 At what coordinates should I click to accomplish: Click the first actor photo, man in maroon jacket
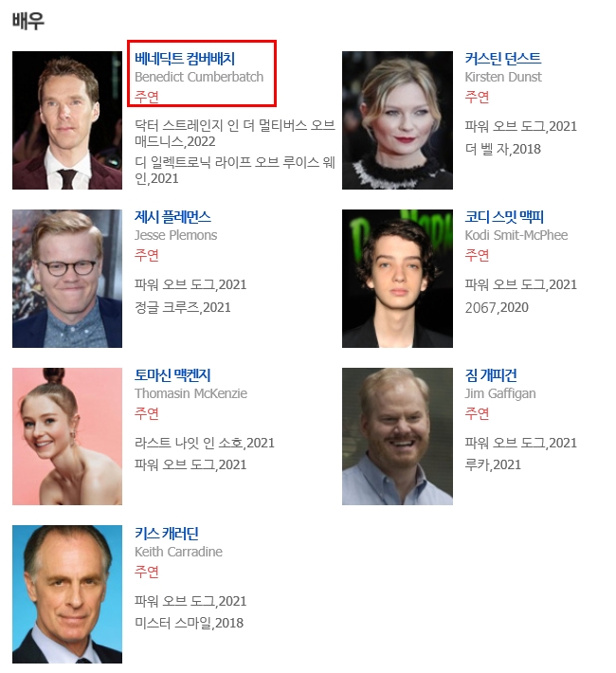pyautogui.click(x=67, y=120)
